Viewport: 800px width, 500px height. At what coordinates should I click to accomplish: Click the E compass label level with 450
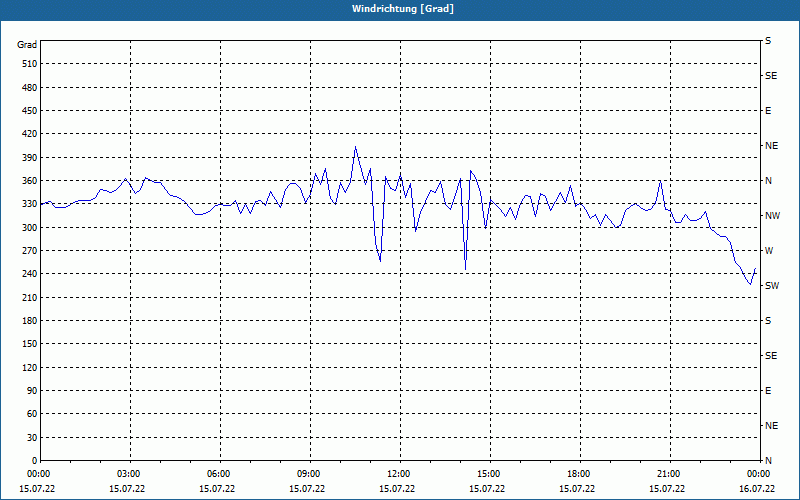point(768,111)
